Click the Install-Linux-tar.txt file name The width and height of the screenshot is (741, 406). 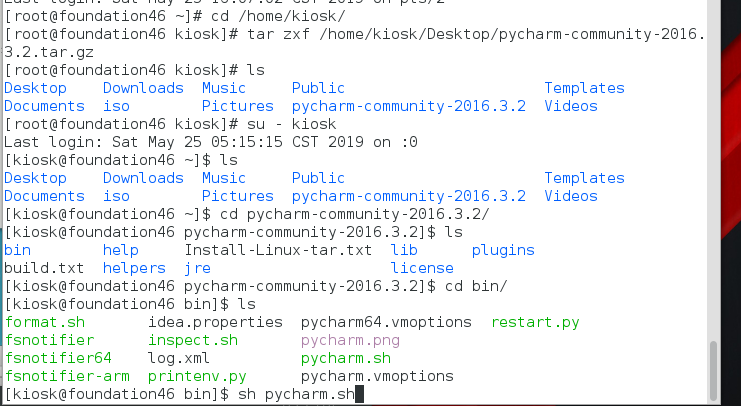coord(278,250)
